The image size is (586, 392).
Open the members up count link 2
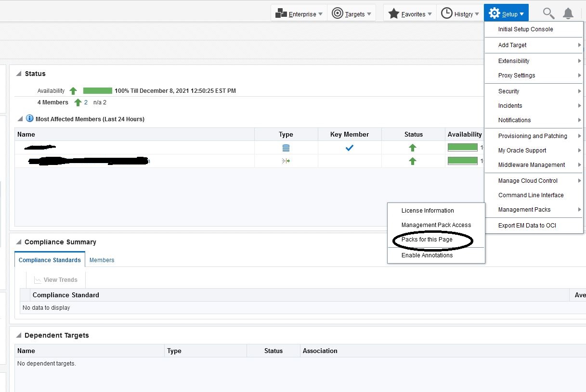(86, 102)
